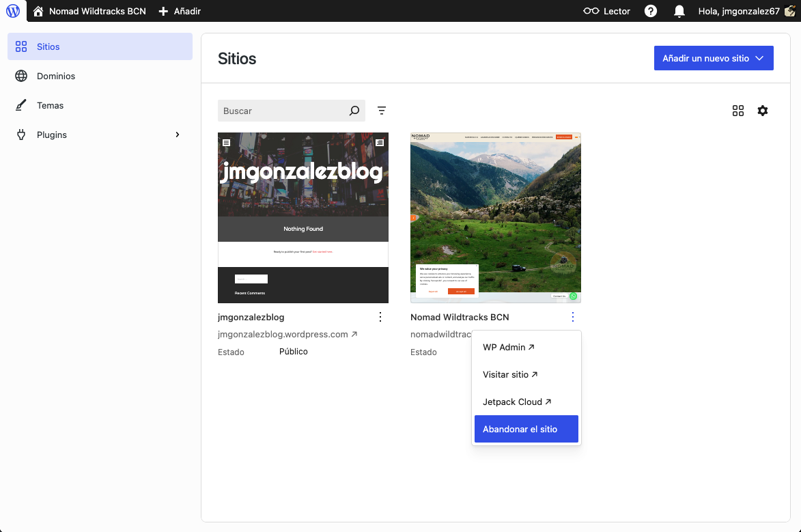Click the help question mark icon
The width and height of the screenshot is (801, 532).
coord(651,11)
